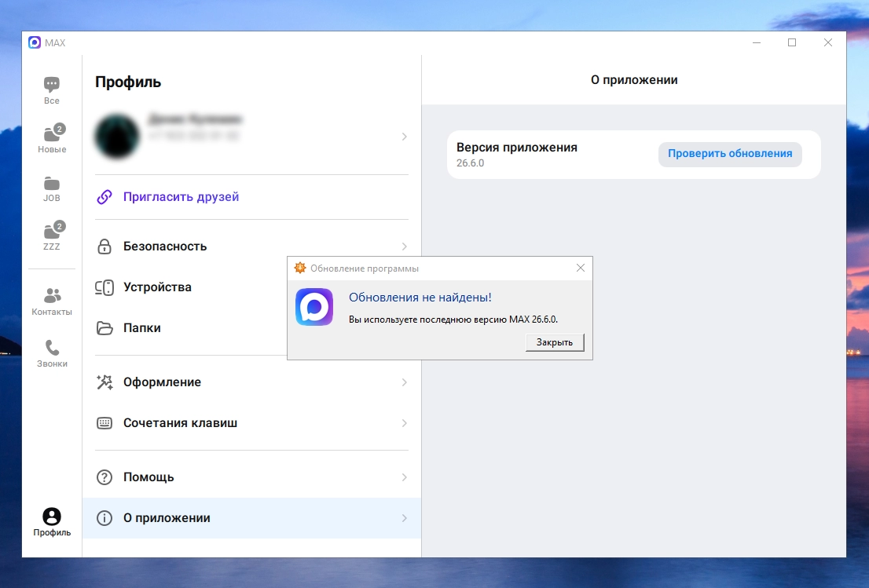Click the question mark icon for Помощь

click(x=104, y=477)
